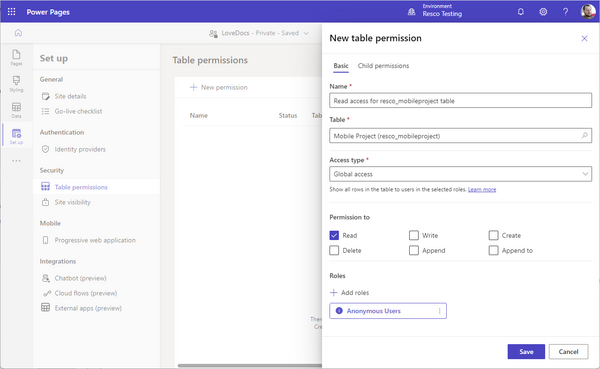Screen dimensions: 600x369
Task: Save the new table permission
Action: 526,351
